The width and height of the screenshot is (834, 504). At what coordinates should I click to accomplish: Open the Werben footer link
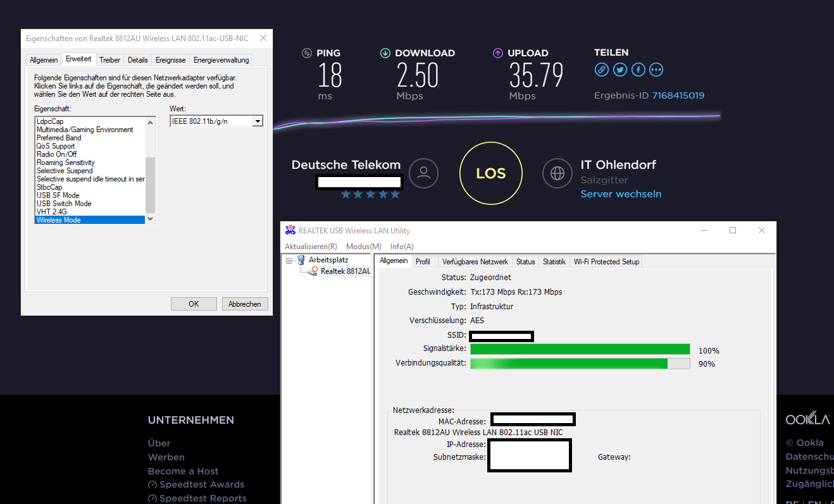tap(166, 457)
